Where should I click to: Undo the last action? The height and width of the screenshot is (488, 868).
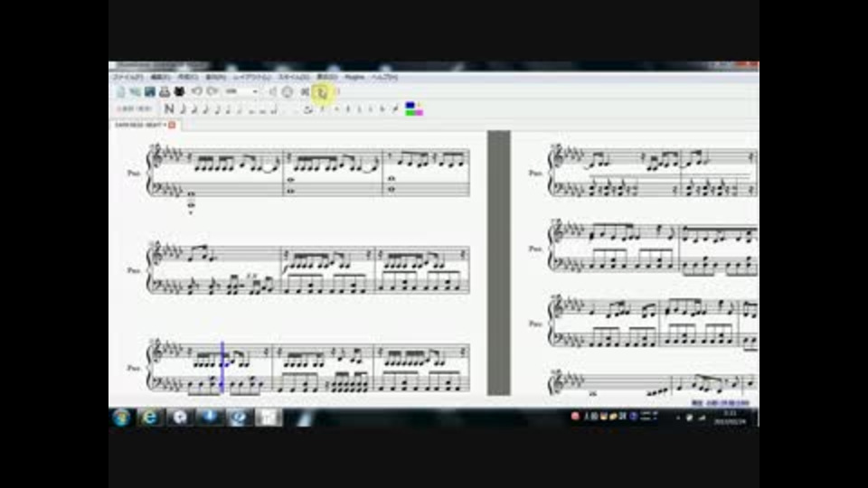pyautogui.click(x=196, y=91)
